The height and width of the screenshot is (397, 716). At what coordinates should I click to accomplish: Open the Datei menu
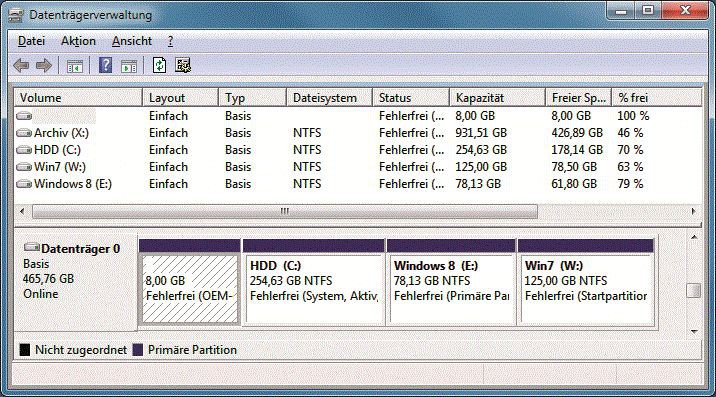[31, 41]
